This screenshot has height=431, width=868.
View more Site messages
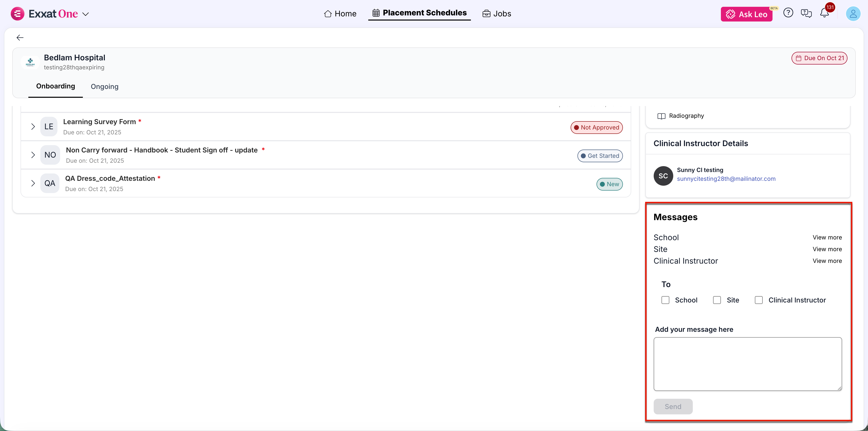(x=827, y=249)
